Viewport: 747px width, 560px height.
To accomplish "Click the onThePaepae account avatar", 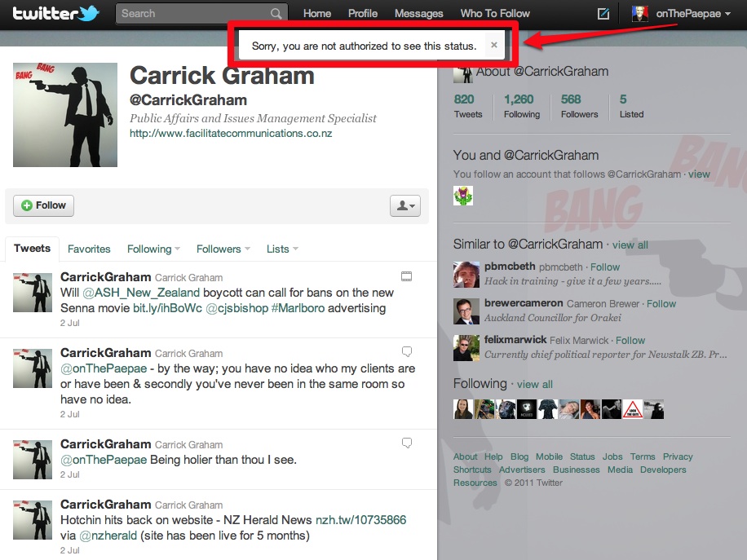I will pyautogui.click(x=640, y=13).
